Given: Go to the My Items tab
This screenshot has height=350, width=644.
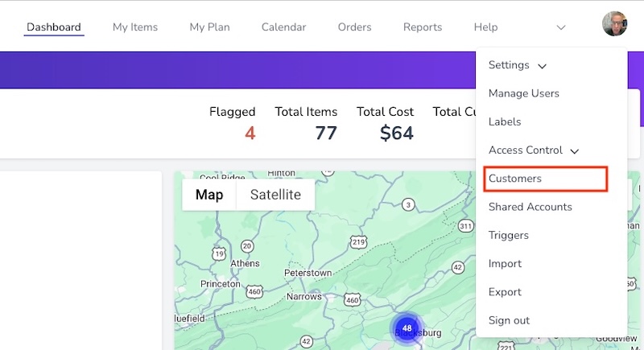Looking at the screenshot, I should 135,27.
